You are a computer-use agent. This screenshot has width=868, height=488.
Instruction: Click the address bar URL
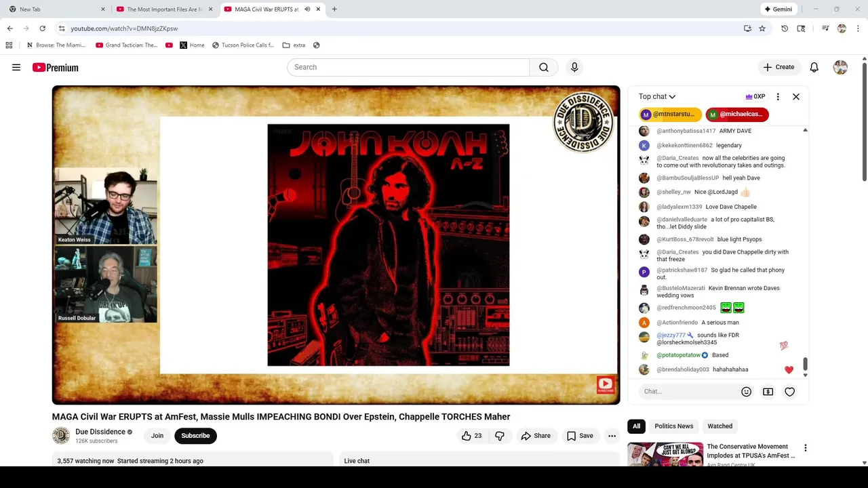coord(124,28)
